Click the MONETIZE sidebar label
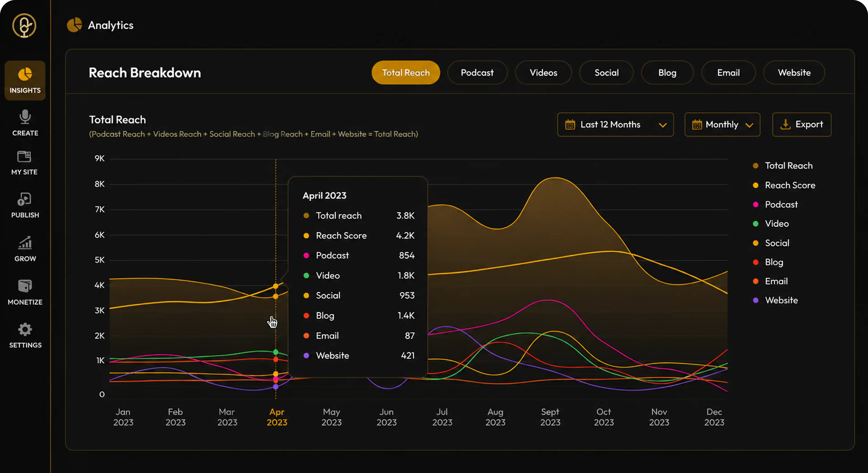Image resolution: width=868 pixels, height=473 pixels. click(x=25, y=302)
